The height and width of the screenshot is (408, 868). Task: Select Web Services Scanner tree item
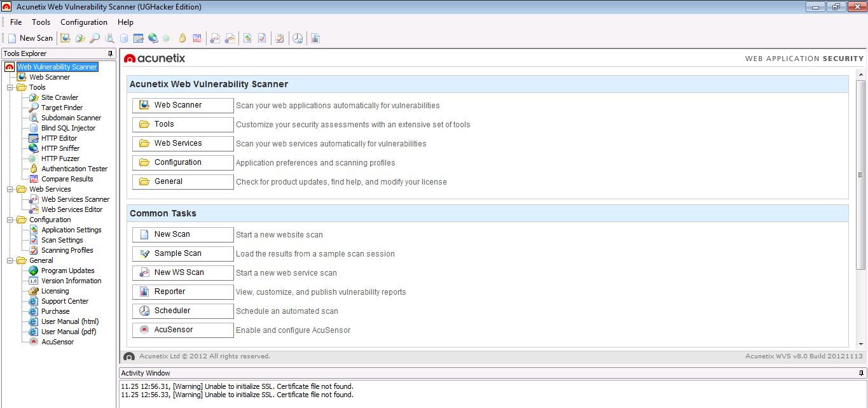coord(76,199)
